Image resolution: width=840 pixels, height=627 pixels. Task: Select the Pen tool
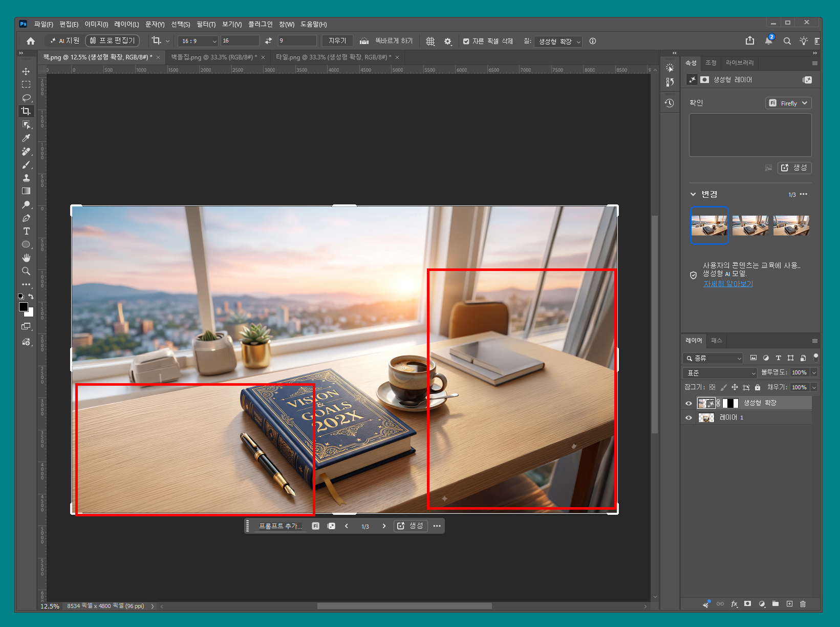26,218
